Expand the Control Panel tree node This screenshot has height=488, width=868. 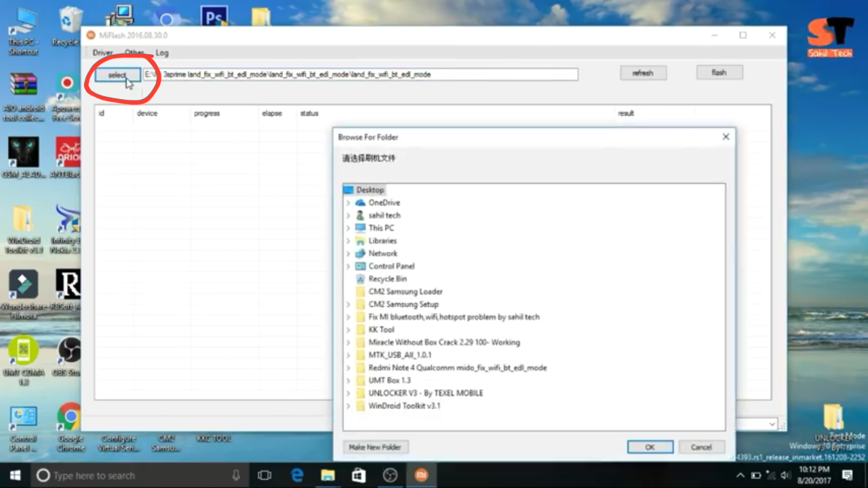[x=349, y=266]
